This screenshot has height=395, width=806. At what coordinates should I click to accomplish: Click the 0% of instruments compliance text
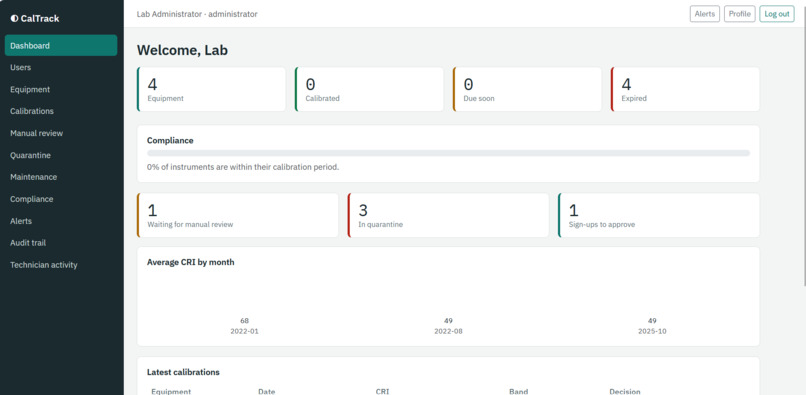coord(243,167)
